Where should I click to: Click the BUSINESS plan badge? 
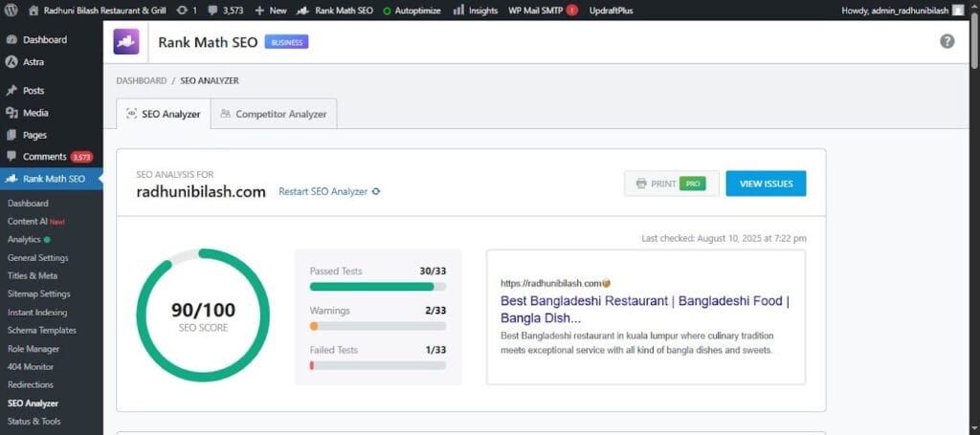286,42
